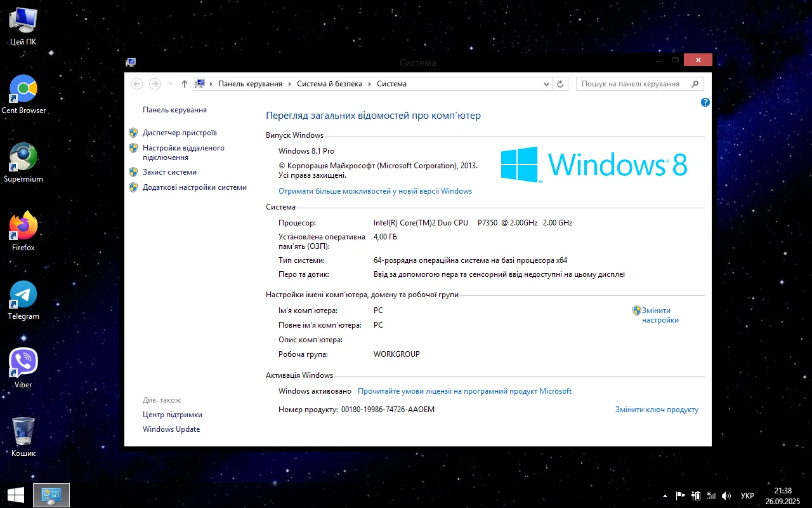Click the help question mark icon
This screenshot has height=508, width=812.
tap(705, 102)
